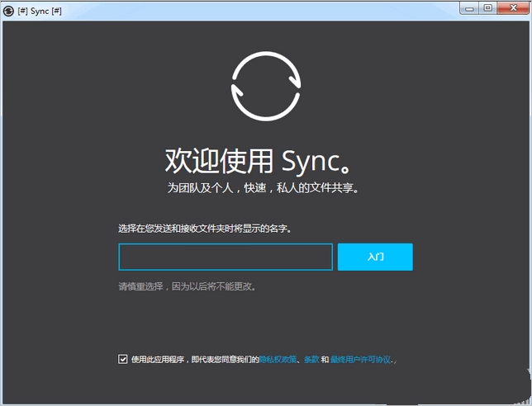Open the 条款 terms link
532x406 pixels.
point(311,359)
